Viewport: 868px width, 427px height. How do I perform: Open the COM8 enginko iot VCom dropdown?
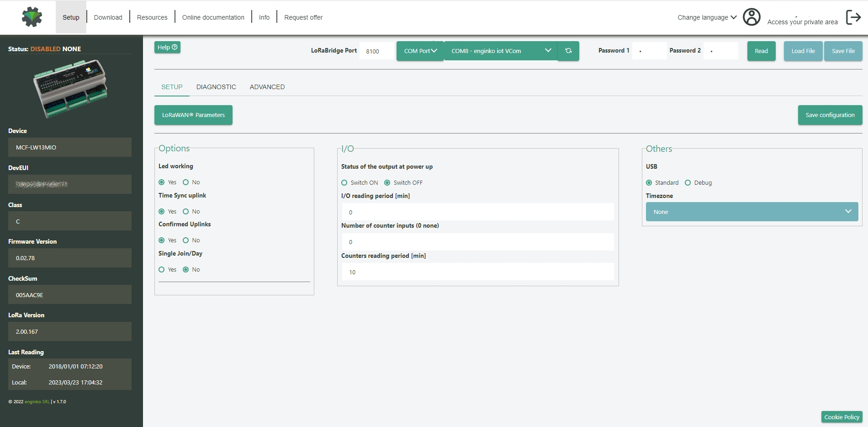[501, 51]
